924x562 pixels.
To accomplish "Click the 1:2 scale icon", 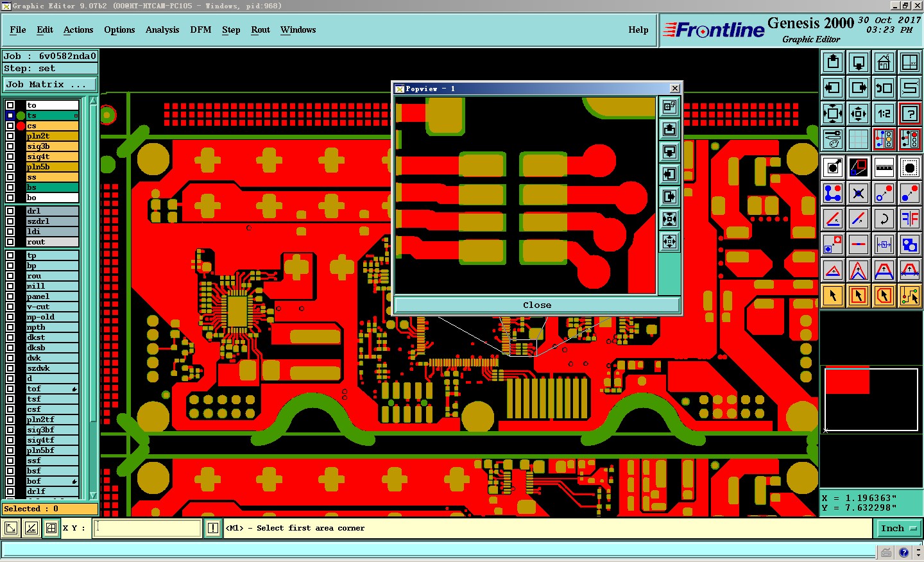I will [x=884, y=114].
